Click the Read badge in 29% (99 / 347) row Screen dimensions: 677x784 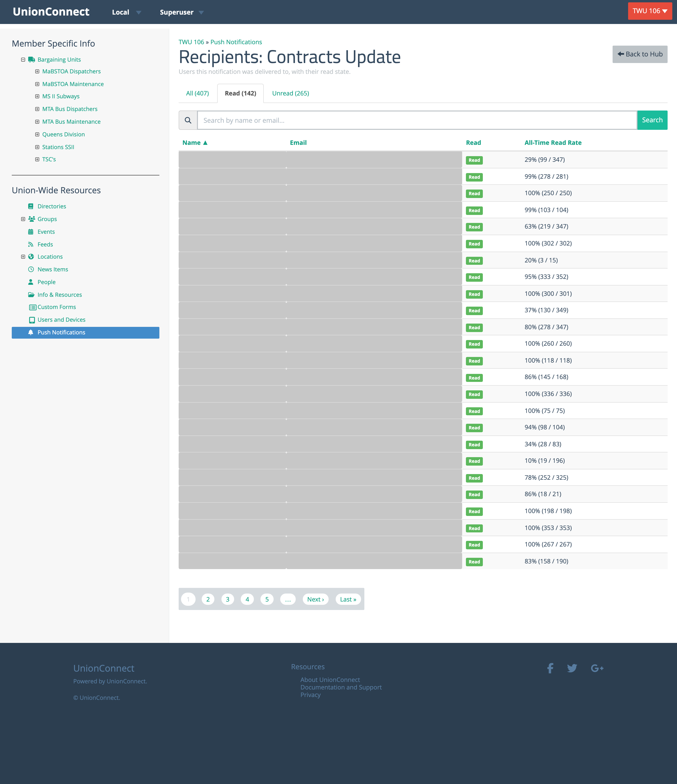(x=474, y=160)
